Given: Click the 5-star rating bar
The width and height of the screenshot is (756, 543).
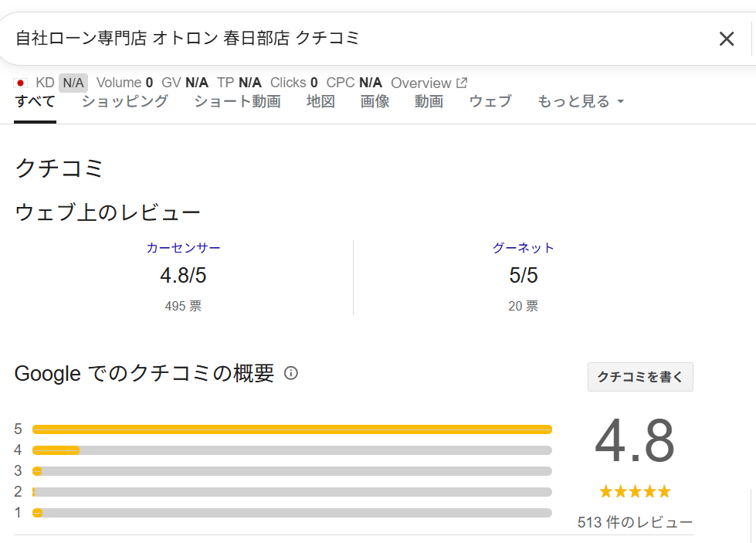Looking at the screenshot, I should pyautogui.click(x=292, y=429).
